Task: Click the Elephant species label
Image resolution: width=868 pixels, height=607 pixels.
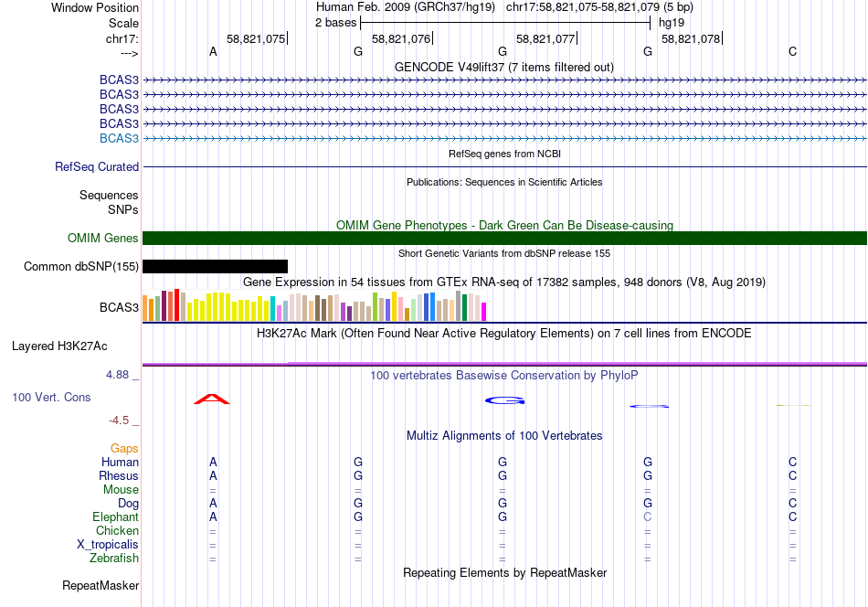Action: click(x=116, y=517)
